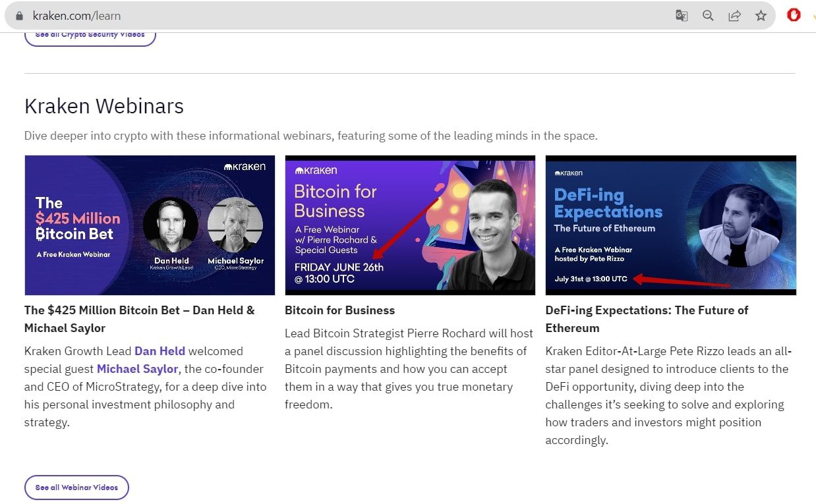The width and height of the screenshot is (816, 504).
Task: Click the lock icon beside the URL
Action: 18,16
